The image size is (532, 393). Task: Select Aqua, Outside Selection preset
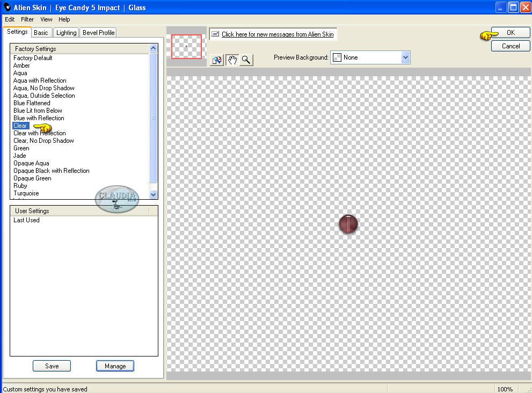tap(44, 96)
